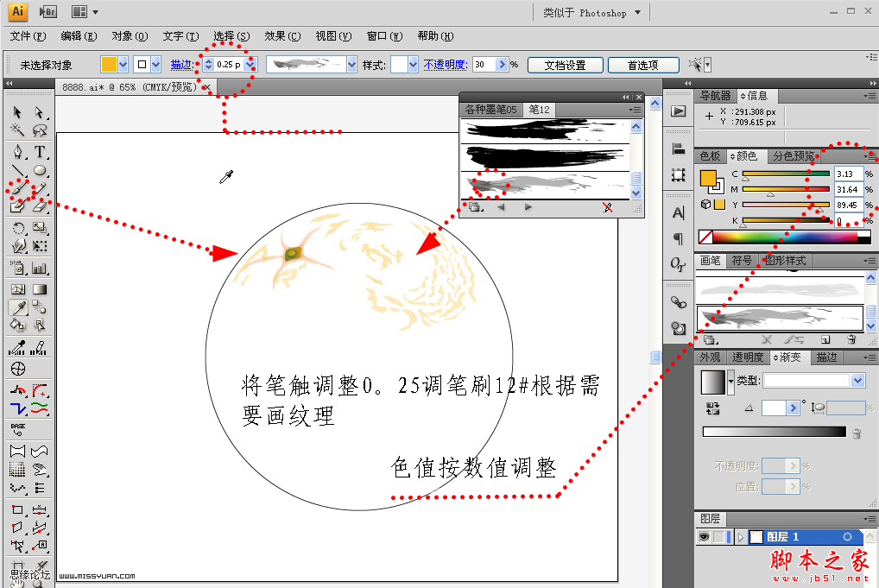Open the 效果(C) menu

[x=281, y=36]
